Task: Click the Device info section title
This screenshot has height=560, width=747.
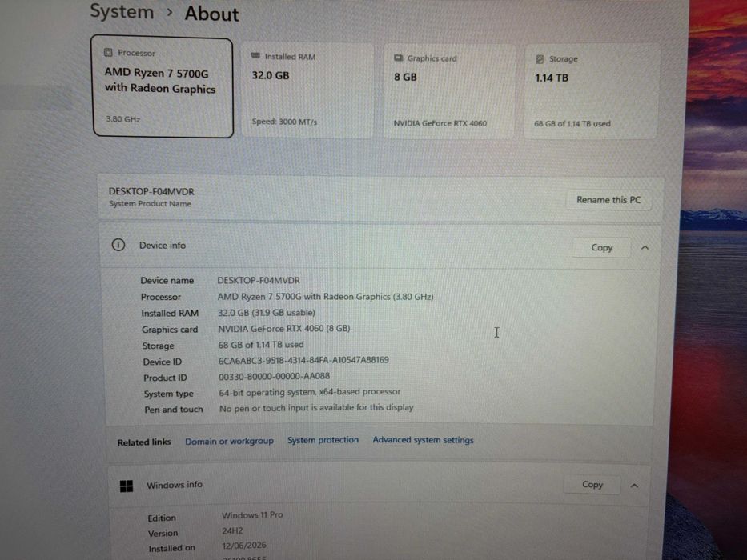Action: point(163,246)
